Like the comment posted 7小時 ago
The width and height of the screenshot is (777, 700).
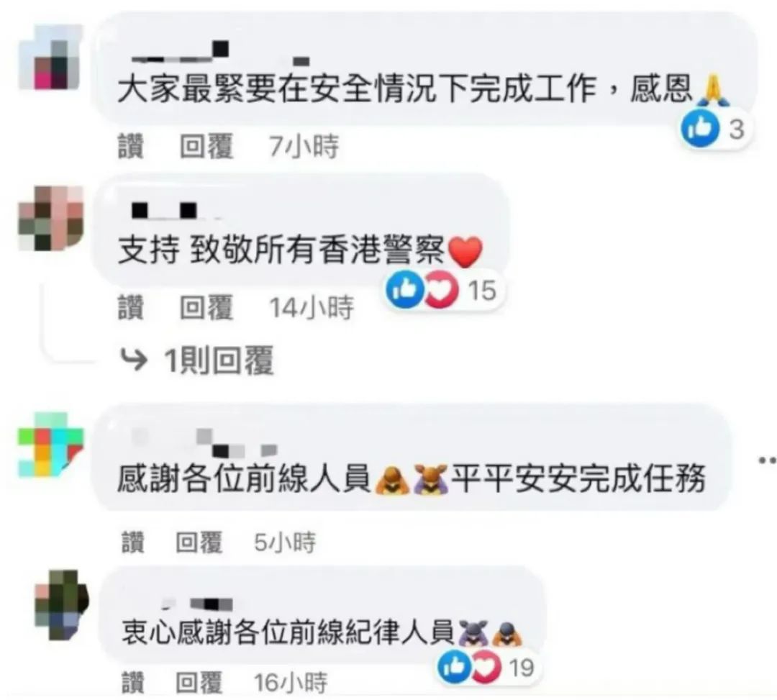coord(131,147)
